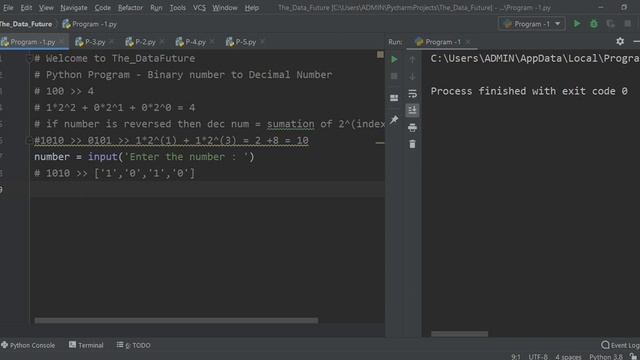The width and height of the screenshot is (640, 360).
Task: Switch to the P-3.py editor tab
Action: pyautogui.click(x=95, y=42)
